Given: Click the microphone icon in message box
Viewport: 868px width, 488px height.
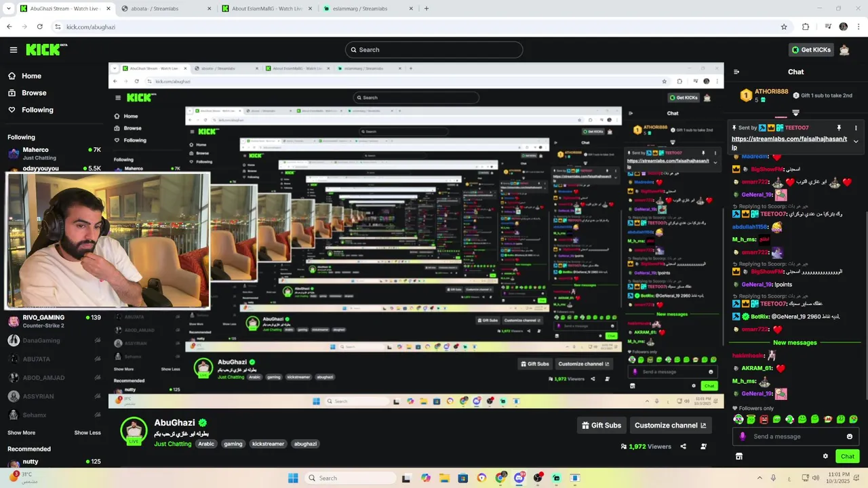Looking at the screenshot, I should coord(743,436).
